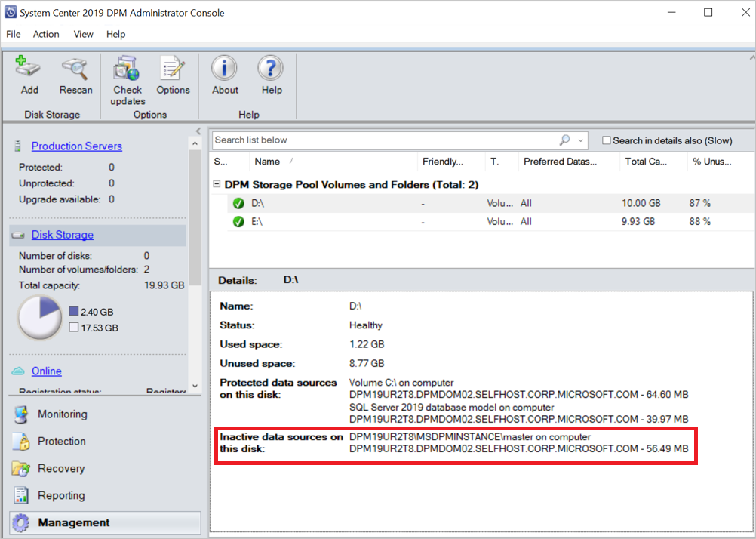Open the Action menu

point(46,34)
